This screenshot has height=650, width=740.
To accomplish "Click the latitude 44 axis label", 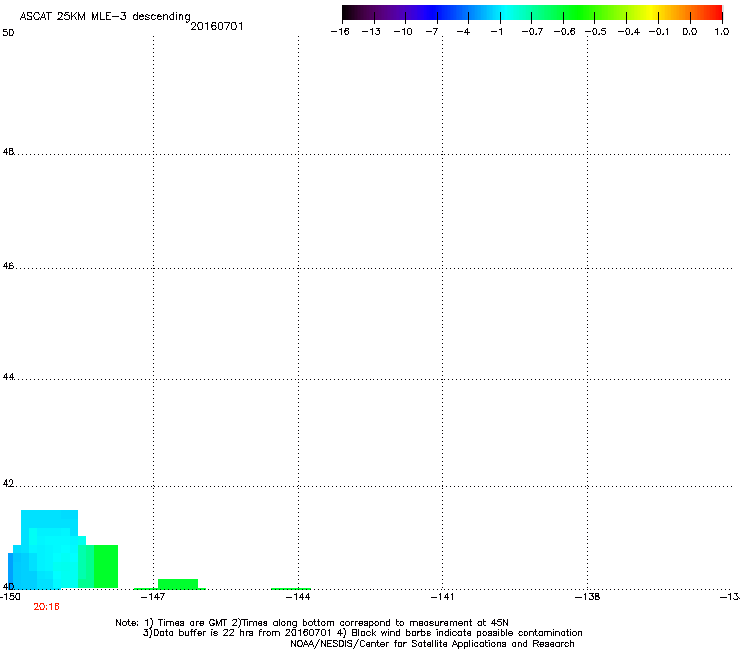I will click(x=8, y=377).
